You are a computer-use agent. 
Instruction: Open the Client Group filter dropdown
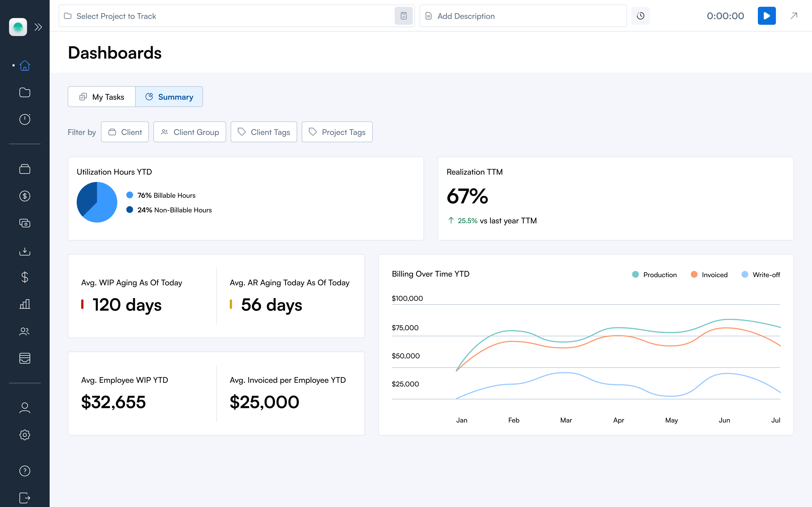[x=190, y=132]
